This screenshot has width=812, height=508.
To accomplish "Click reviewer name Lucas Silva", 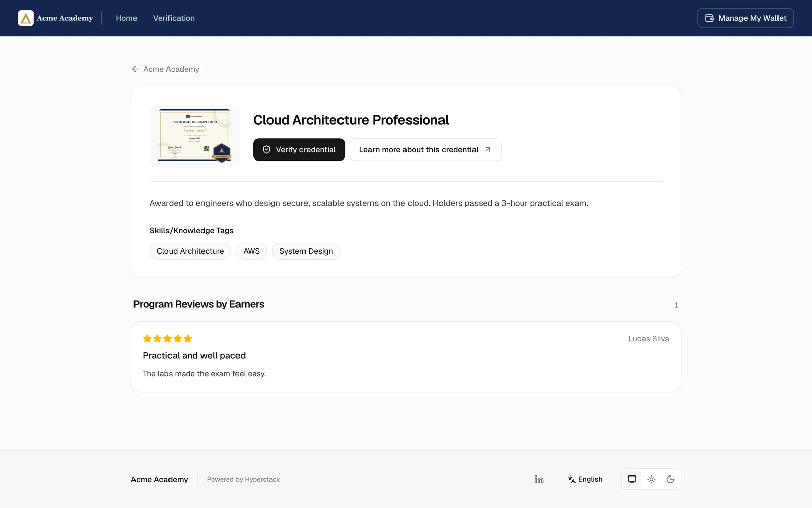I will [649, 339].
